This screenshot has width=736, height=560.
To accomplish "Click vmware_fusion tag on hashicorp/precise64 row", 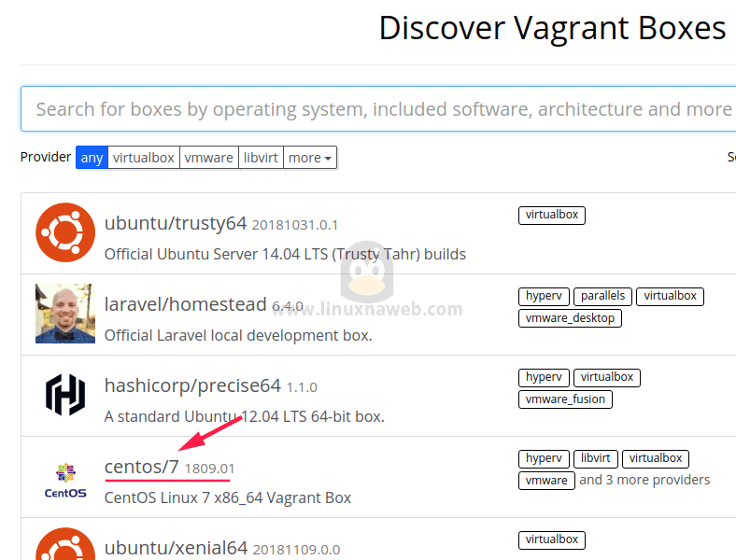I will click(566, 399).
